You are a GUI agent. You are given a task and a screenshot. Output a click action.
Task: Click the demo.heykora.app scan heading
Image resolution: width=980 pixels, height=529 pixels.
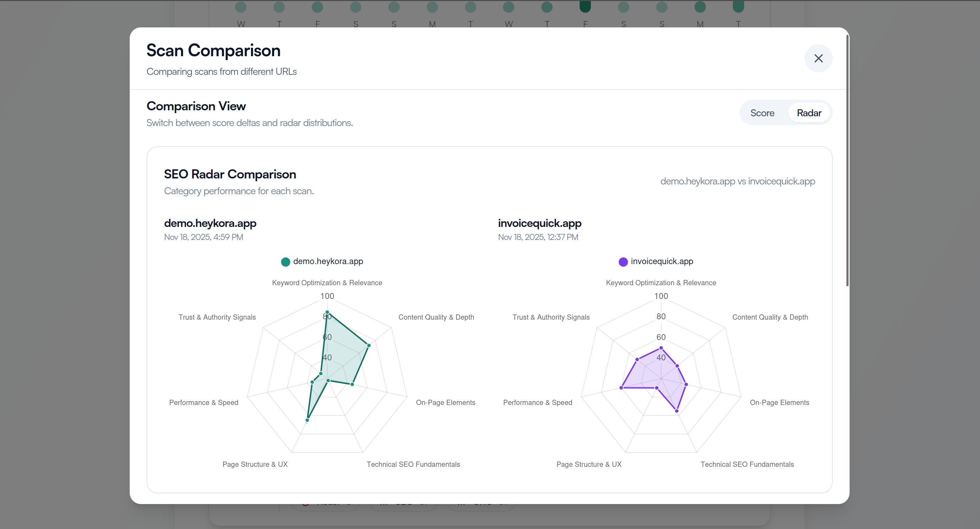pyautogui.click(x=210, y=223)
